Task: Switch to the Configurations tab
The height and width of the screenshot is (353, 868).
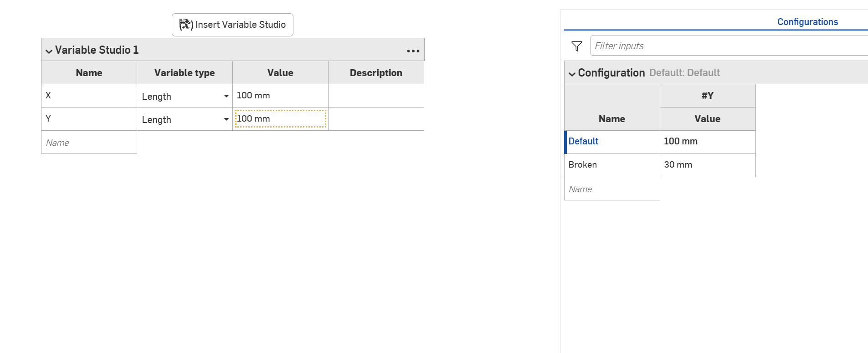Action: click(x=807, y=22)
